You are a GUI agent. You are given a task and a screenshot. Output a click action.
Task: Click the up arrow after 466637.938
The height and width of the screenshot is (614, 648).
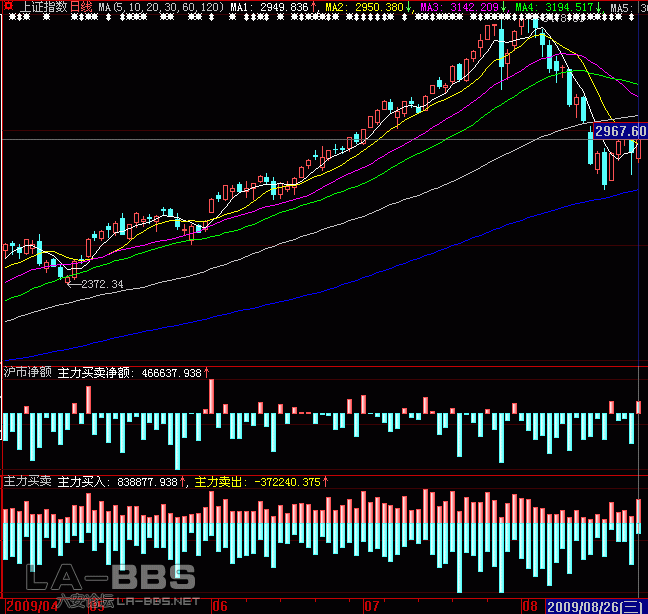click(207, 372)
